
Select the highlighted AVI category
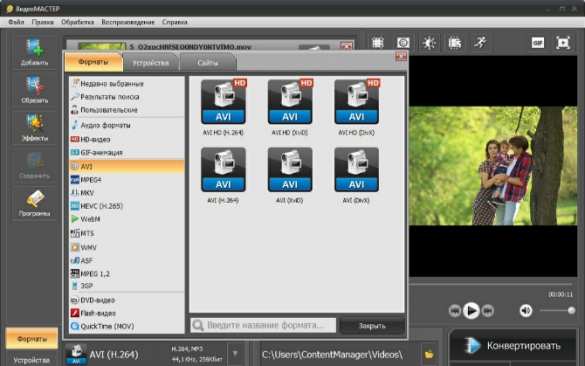[127, 166]
